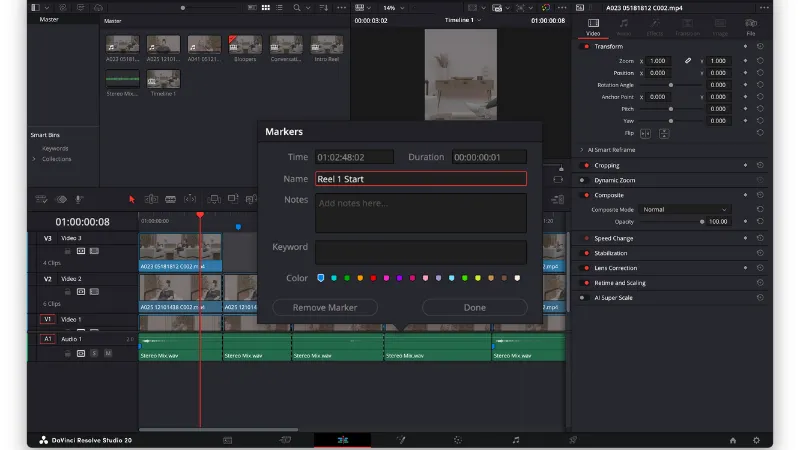
Task: Enable the Dynamic Zoom switch
Action: click(583, 180)
